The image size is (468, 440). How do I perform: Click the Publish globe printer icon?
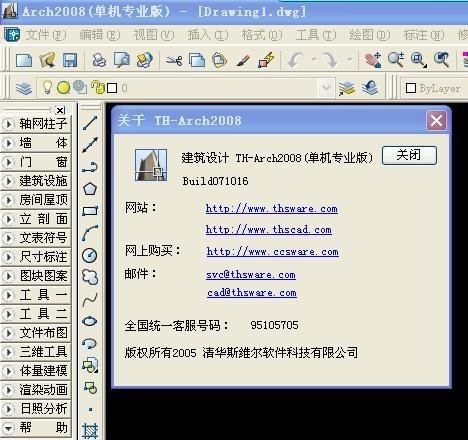pyautogui.click(x=144, y=60)
